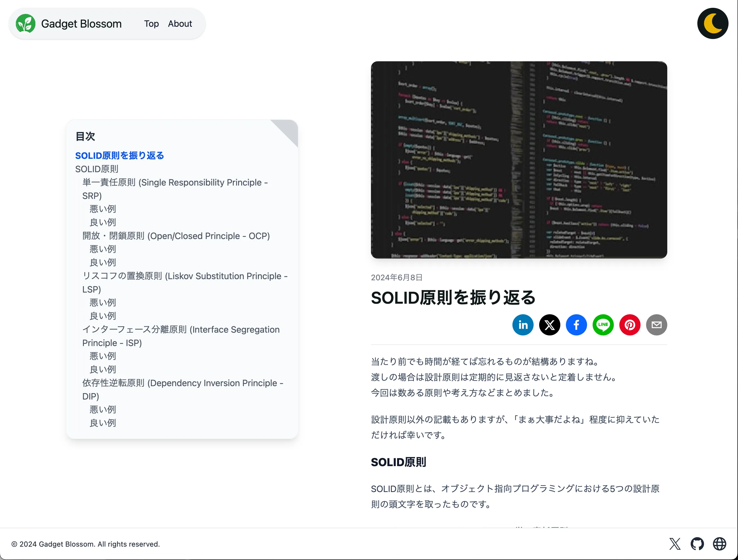Image resolution: width=738 pixels, height=560 pixels.
Task: Jump to 'SOLID原則を振り返る' in table of contents
Action: pyautogui.click(x=119, y=155)
